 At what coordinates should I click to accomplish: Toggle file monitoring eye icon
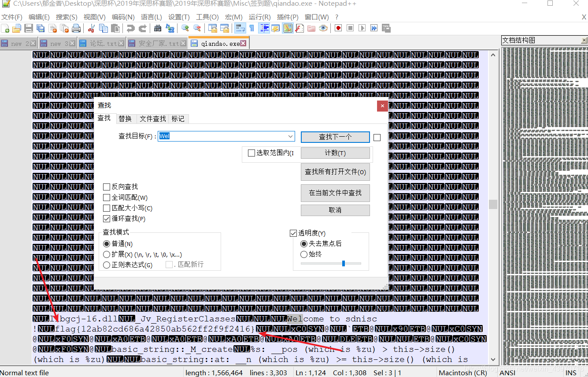pyautogui.click(x=323, y=28)
